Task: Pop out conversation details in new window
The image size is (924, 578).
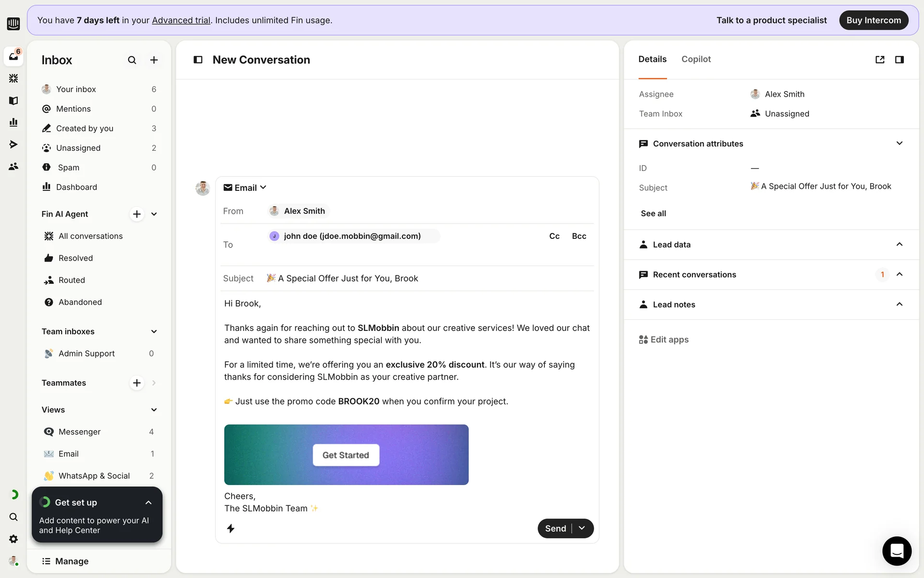Action: coord(880,60)
